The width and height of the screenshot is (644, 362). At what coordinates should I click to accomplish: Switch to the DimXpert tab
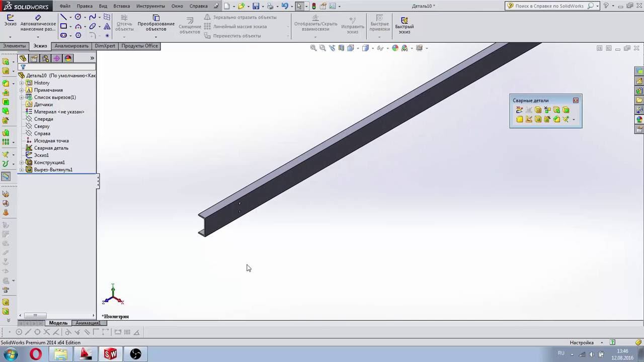point(105,46)
